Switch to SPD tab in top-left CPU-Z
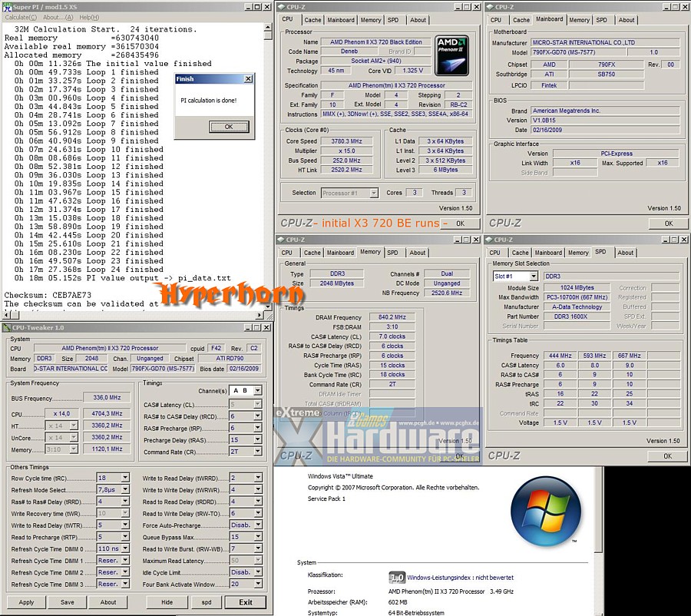Viewport: 691px width, 616px height. [393, 20]
